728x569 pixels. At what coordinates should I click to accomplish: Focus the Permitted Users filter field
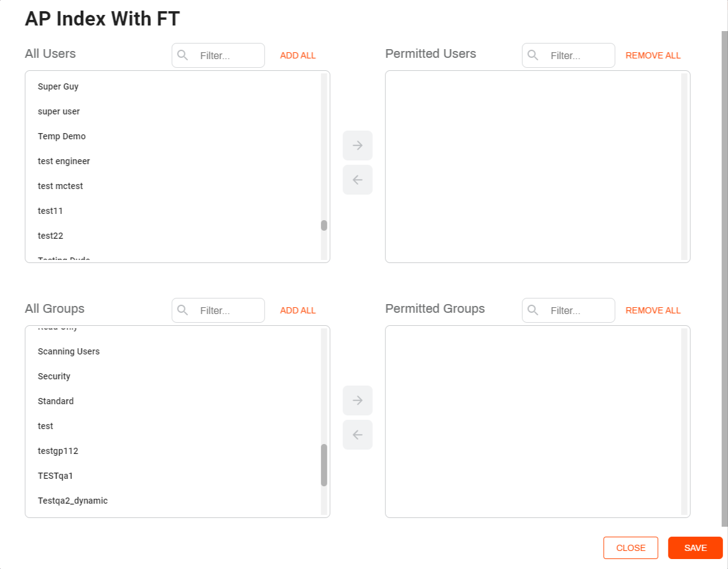click(568, 55)
